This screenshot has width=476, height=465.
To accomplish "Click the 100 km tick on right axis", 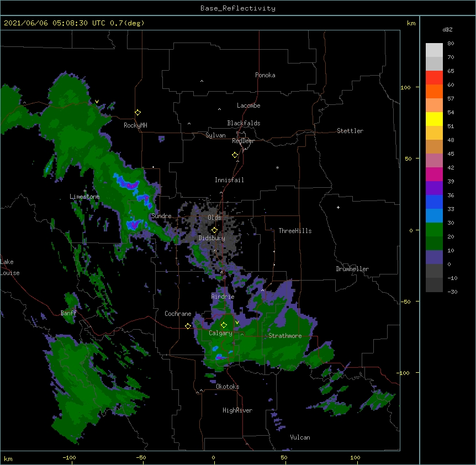I will click(405, 87).
